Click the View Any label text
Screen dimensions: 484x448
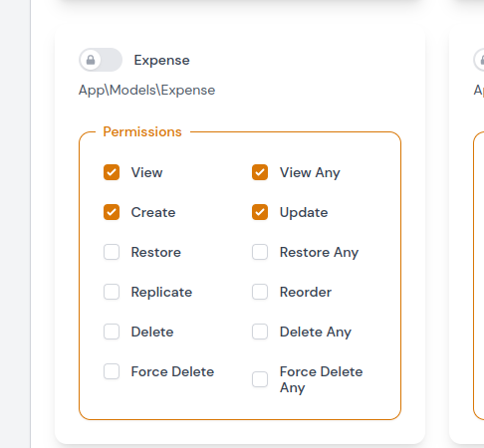[x=310, y=173]
